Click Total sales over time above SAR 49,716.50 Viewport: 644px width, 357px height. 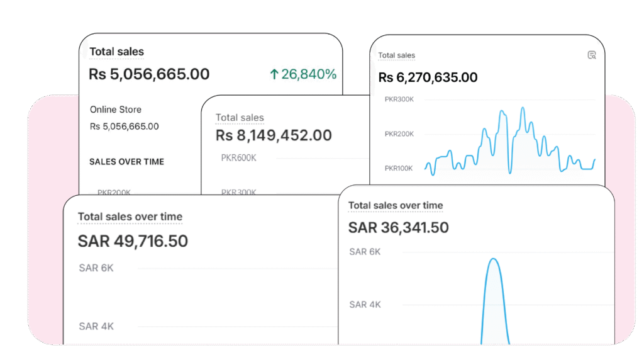130,217
